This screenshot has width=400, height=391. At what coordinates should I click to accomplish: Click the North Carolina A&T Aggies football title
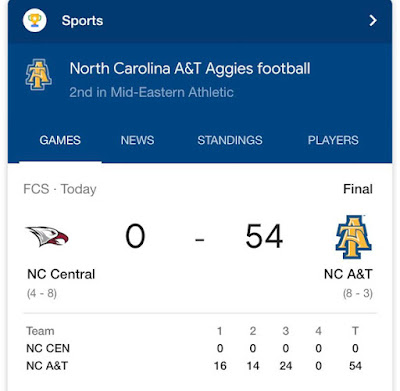(x=190, y=69)
